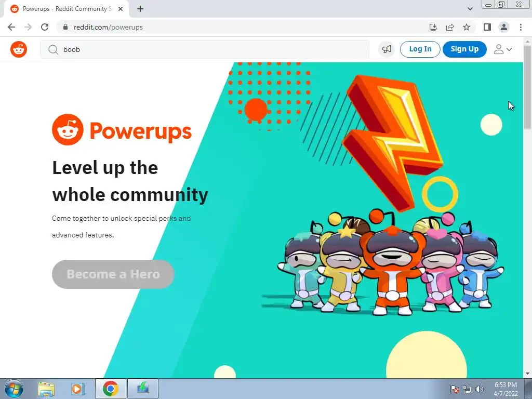Click the 'Level up the whole community' heading
The image size is (532, 399).
tap(130, 181)
